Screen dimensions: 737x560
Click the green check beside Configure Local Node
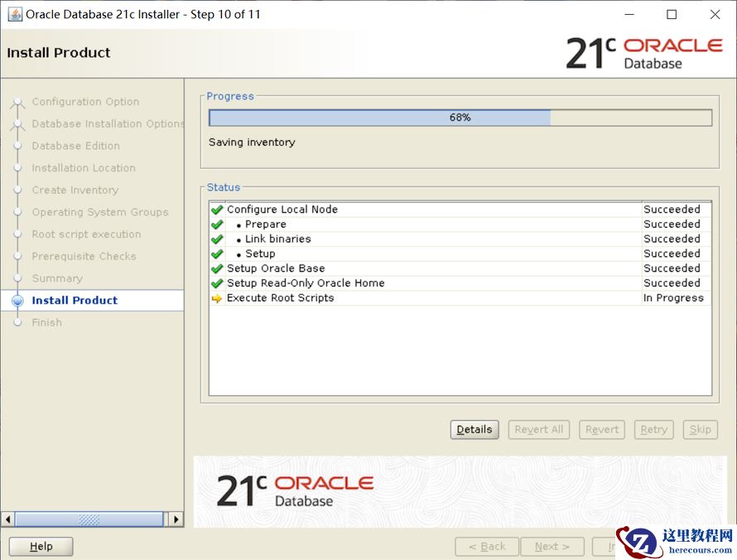coord(217,210)
